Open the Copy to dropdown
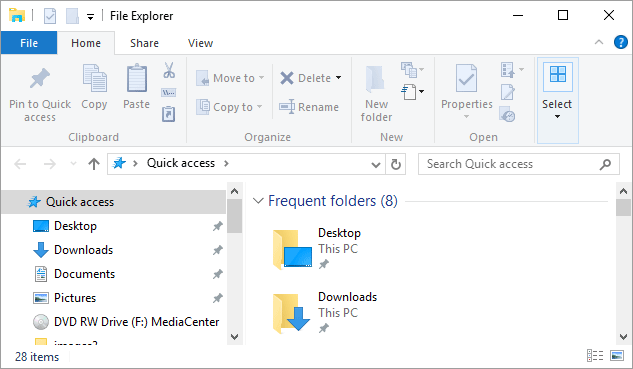Viewport: 633px width, 369px height. [259, 107]
